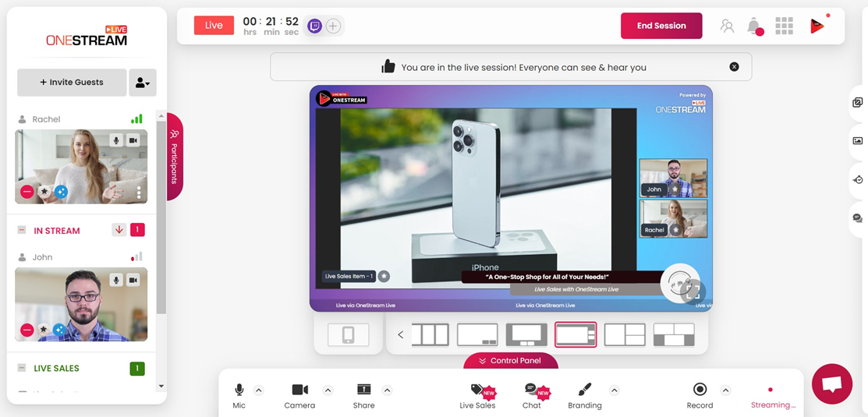Open Record options chevron
The height and width of the screenshot is (417, 868).
[x=726, y=390]
